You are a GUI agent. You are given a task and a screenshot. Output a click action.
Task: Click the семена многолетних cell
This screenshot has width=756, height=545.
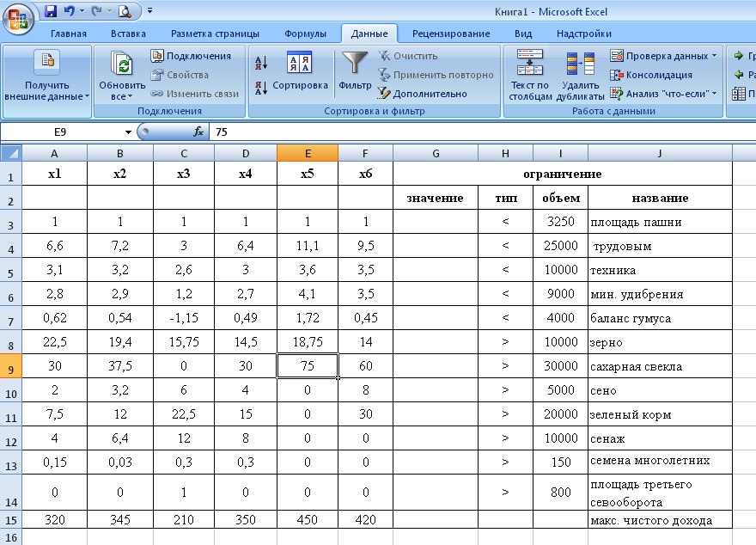coord(660,462)
